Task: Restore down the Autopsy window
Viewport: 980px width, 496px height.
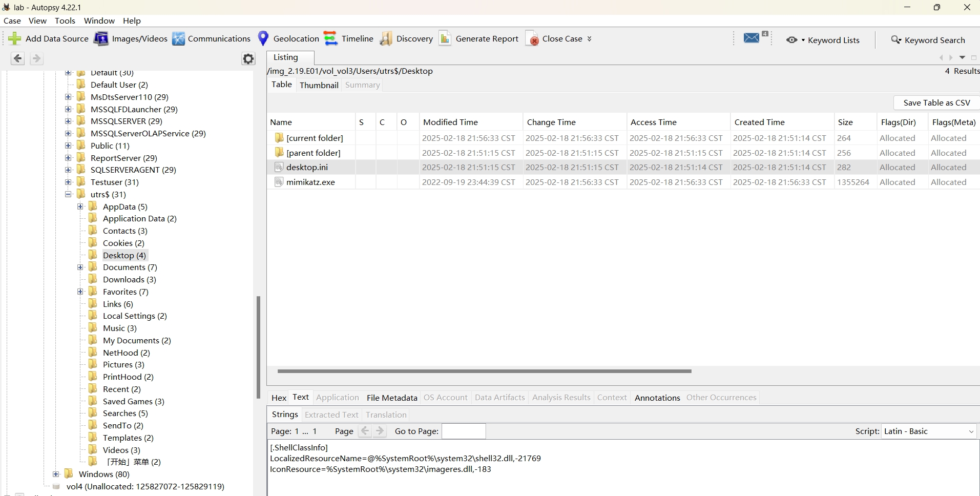Action: (936, 7)
